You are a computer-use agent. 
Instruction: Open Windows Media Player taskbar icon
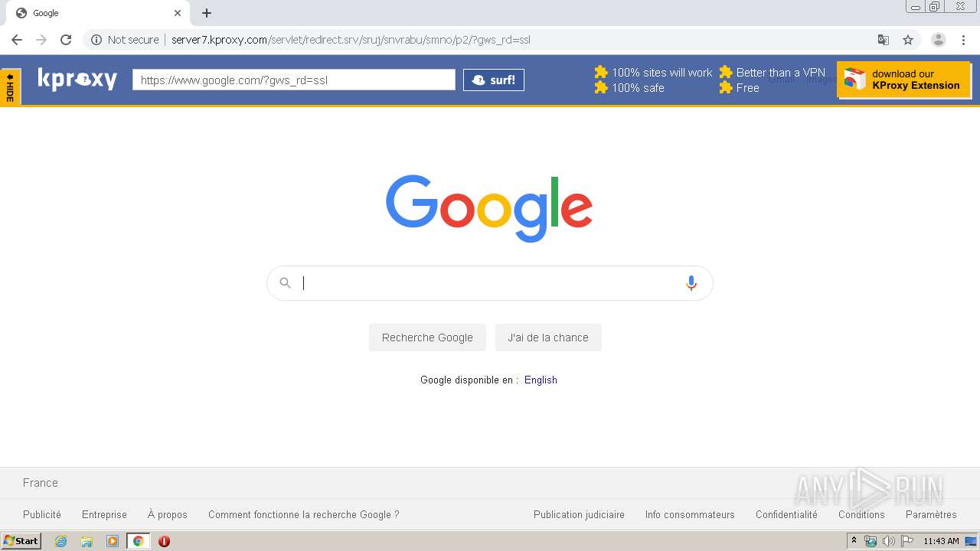tap(113, 541)
